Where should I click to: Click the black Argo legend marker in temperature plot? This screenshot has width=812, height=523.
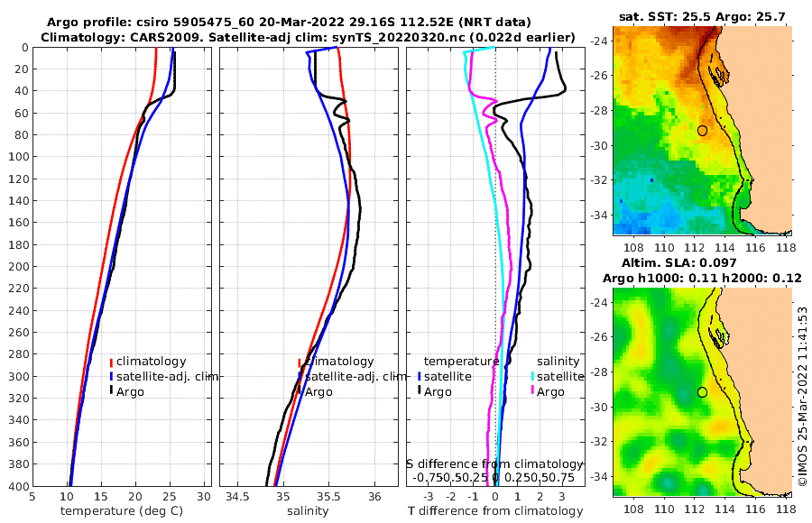click(x=111, y=391)
